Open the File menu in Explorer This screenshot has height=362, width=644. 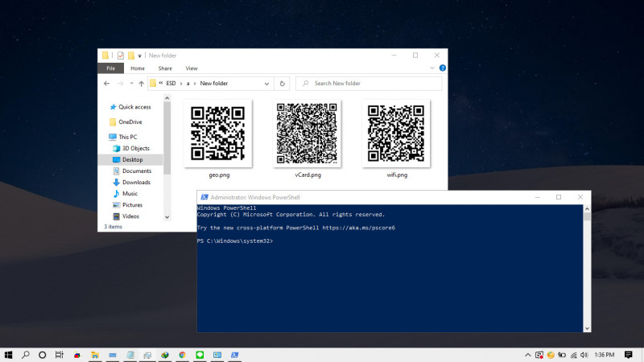click(111, 68)
